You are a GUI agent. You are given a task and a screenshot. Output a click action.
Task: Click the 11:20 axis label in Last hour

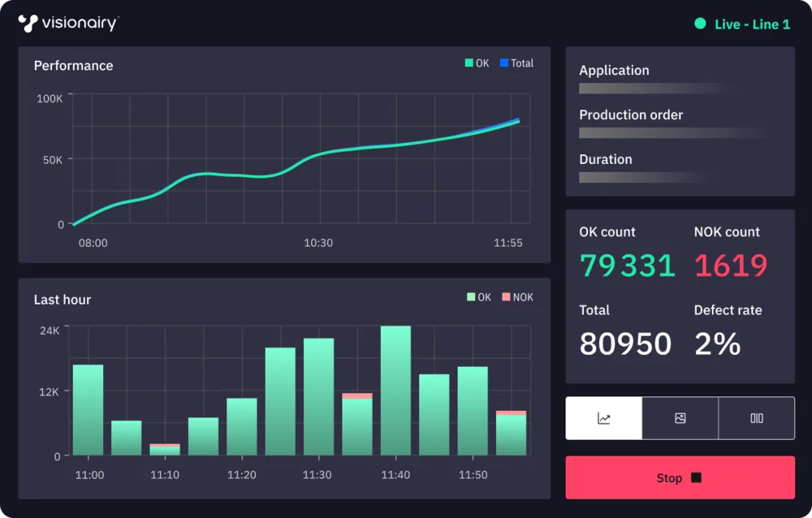242,475
